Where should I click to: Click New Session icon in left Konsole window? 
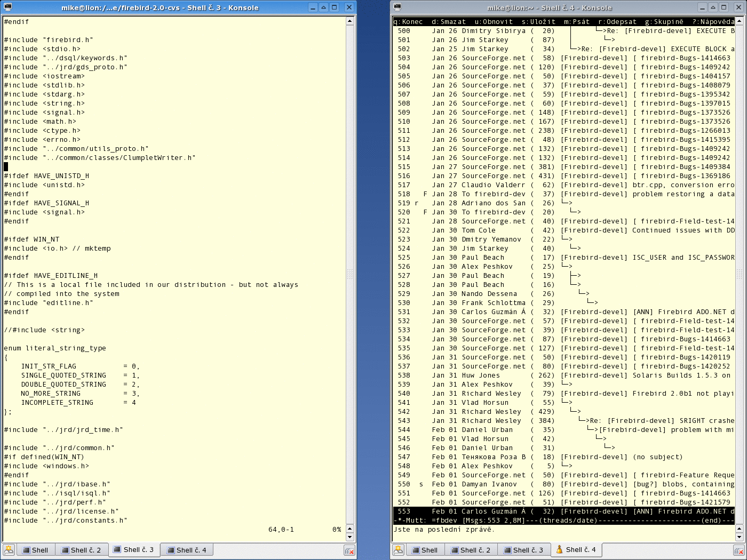pyautogui.click(x=9, y=550)
